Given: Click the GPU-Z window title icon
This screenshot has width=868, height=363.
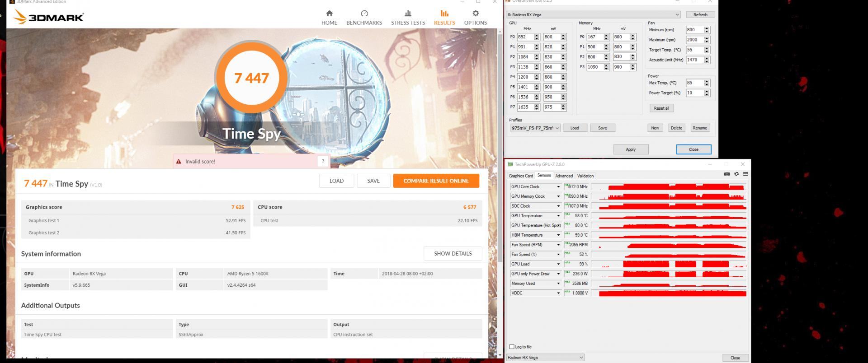Looking at the screenshot, I should point(510,164).
